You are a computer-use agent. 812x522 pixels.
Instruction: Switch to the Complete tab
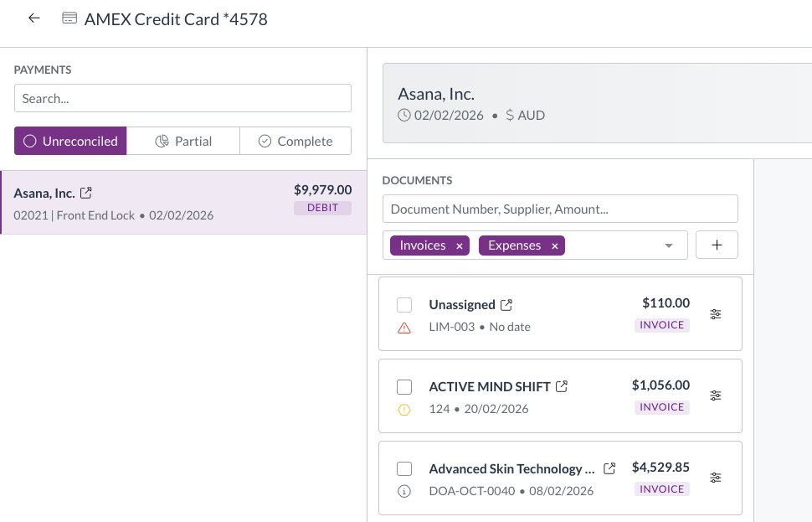(x=296, y=142)
